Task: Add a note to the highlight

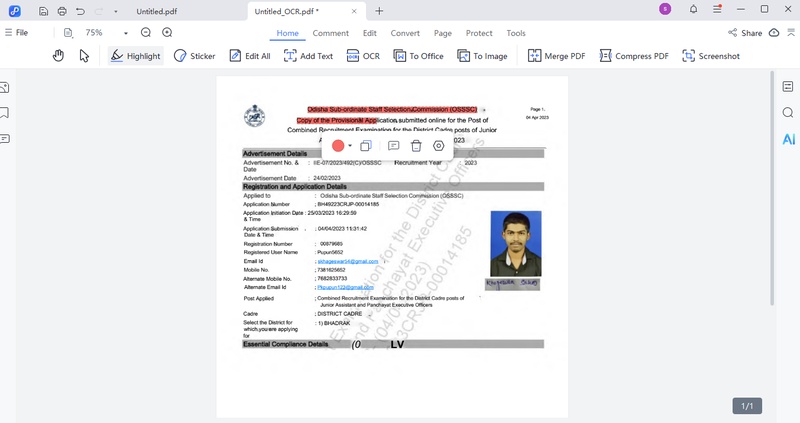Action: (x=393, y=146)
